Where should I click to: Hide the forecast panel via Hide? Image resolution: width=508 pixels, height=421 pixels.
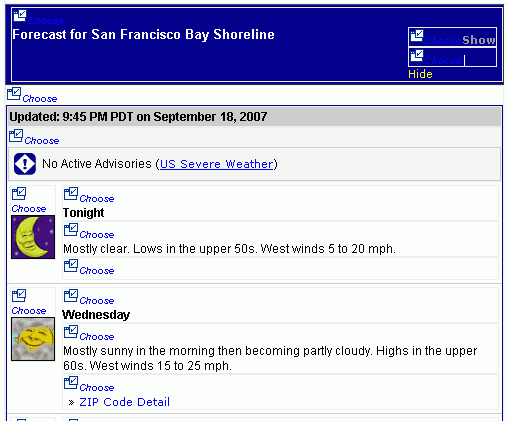420,74
